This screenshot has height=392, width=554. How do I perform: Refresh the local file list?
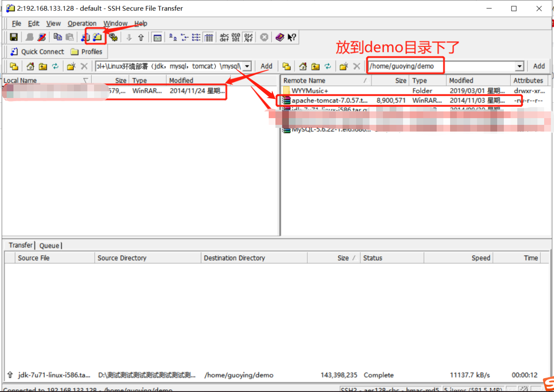pos(55,66)
